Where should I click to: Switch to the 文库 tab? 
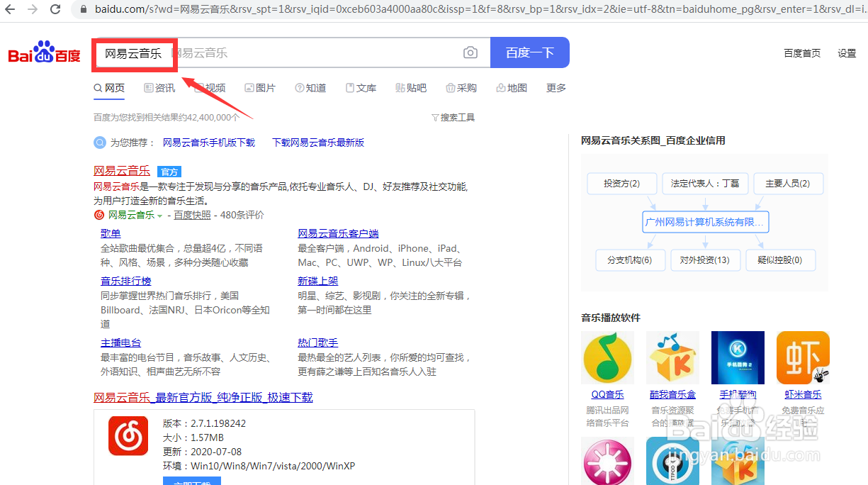[x=361, y=88]
